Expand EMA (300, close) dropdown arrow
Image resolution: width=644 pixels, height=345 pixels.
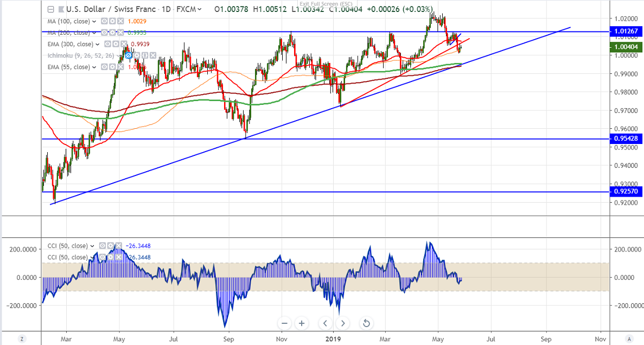pos(99,44)
